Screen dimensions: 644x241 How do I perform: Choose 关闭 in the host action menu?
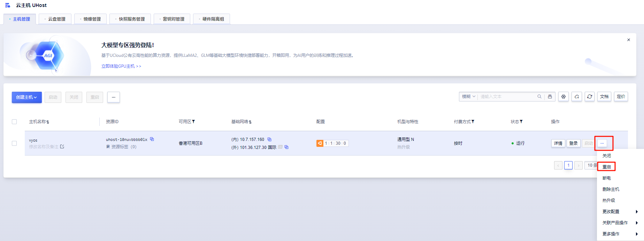607,156
